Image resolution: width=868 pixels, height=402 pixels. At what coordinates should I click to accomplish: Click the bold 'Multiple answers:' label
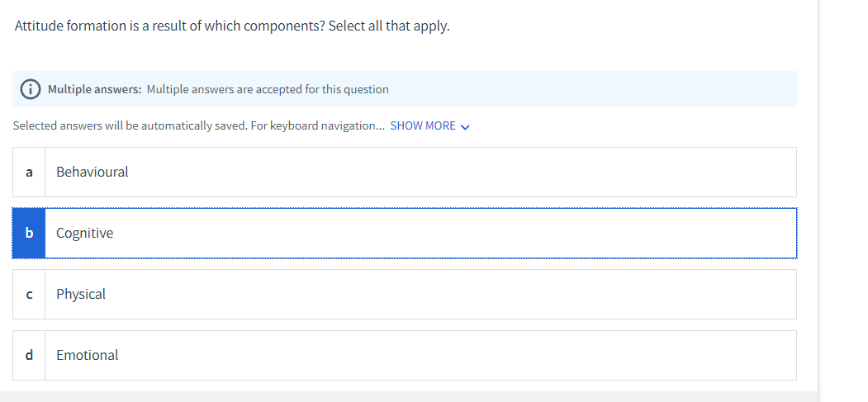point(95,89)
